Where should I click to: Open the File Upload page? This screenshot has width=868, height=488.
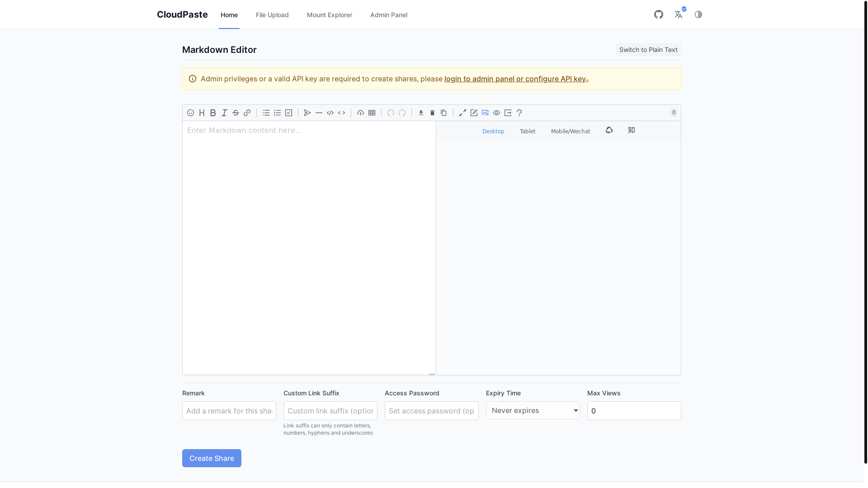(x=272, y=15)
